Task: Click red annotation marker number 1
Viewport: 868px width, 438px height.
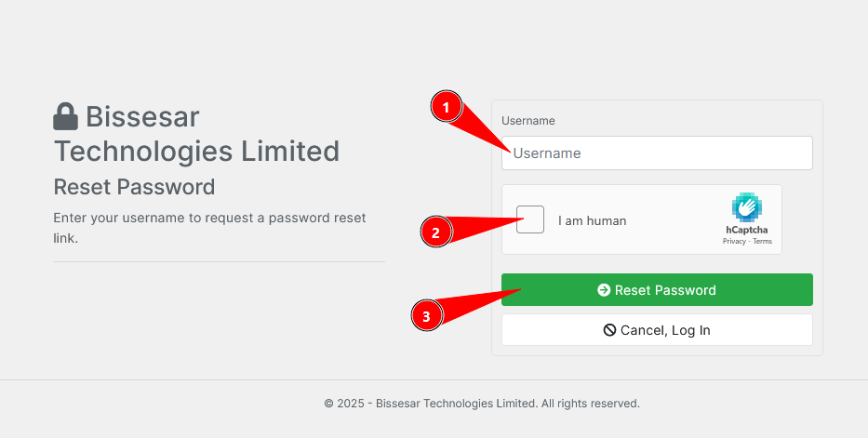Action: (x=447, y=107)
